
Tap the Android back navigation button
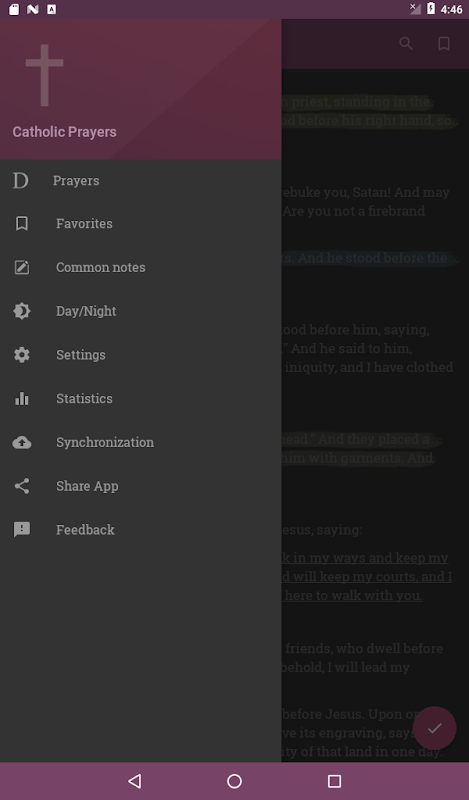point(134,781)
